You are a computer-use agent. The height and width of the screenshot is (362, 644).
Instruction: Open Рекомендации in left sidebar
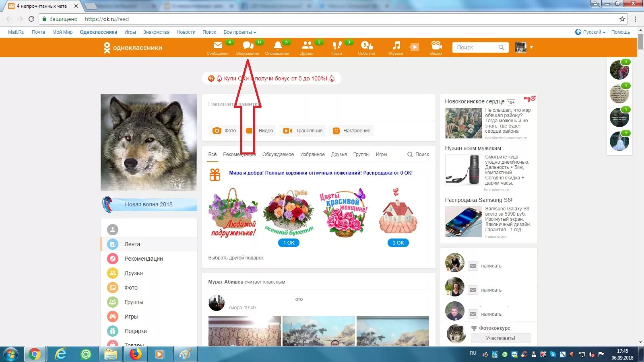[x=149, y=259]
